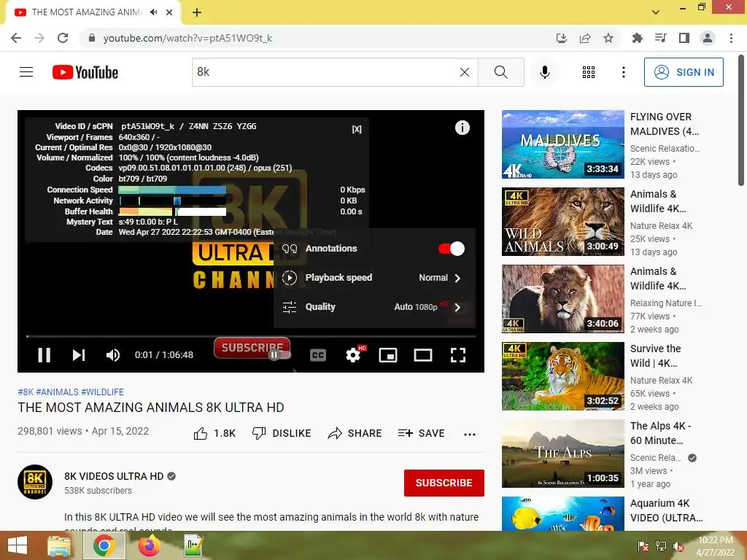Skip to next video
The width and height of the screenshot is (747, 560).
point(79,355)
